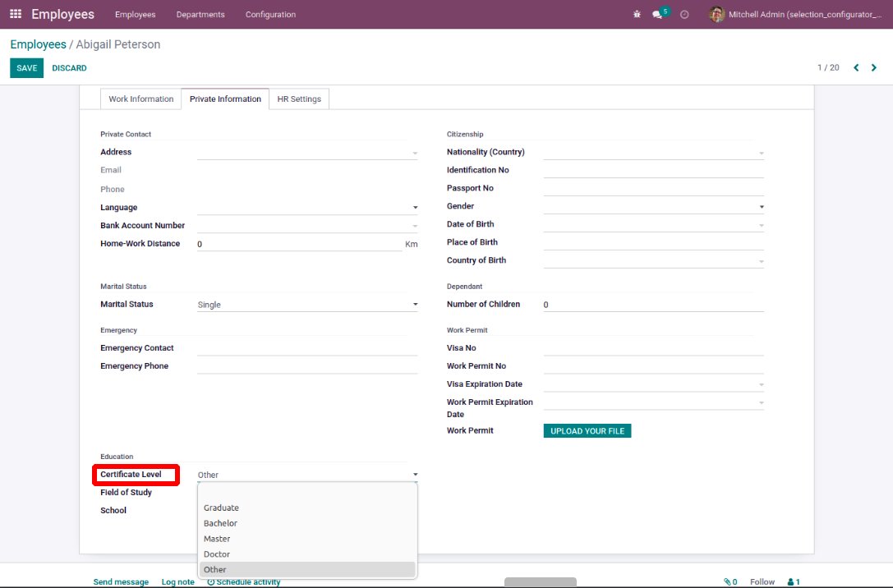Click Employees breadcrumb link
Image resolution: width=893 pixels, height=588 pixels.
(38, 44)
